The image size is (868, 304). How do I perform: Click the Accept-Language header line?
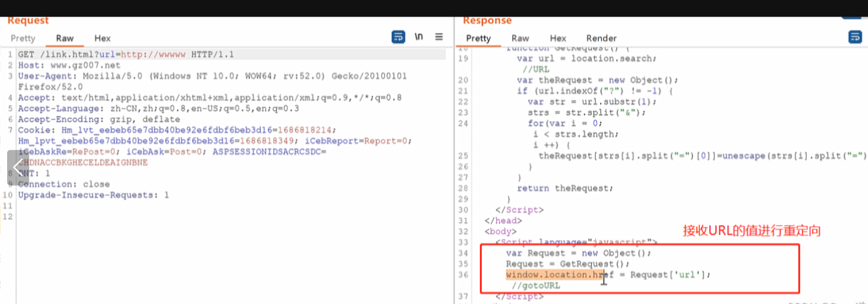[x=159, y=109]
